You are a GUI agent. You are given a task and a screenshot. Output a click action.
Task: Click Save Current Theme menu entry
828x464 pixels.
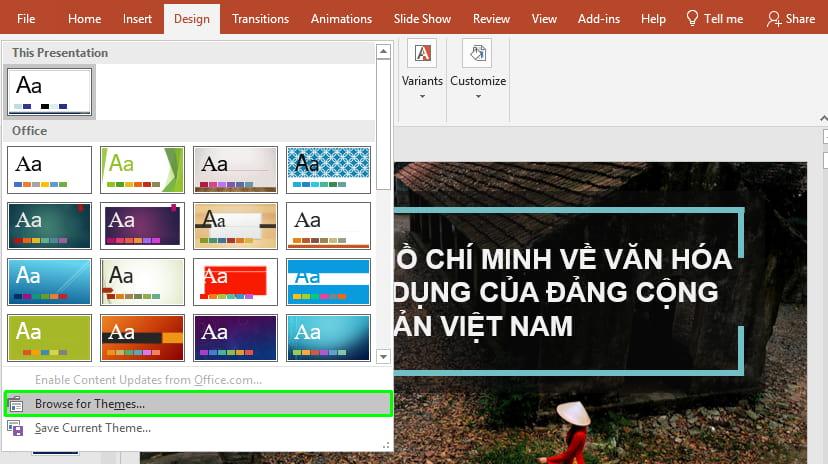[198, 428]
